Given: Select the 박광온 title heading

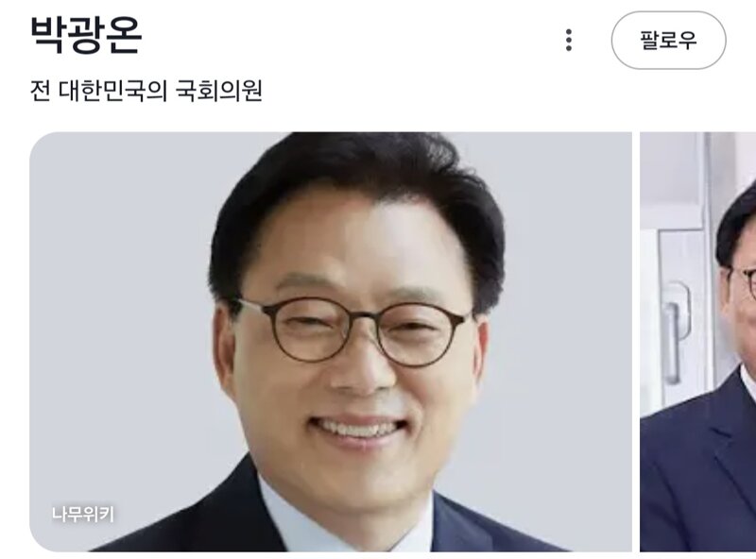Looking at the screenshot, I should pyautogui.click(x=86, y=36).
